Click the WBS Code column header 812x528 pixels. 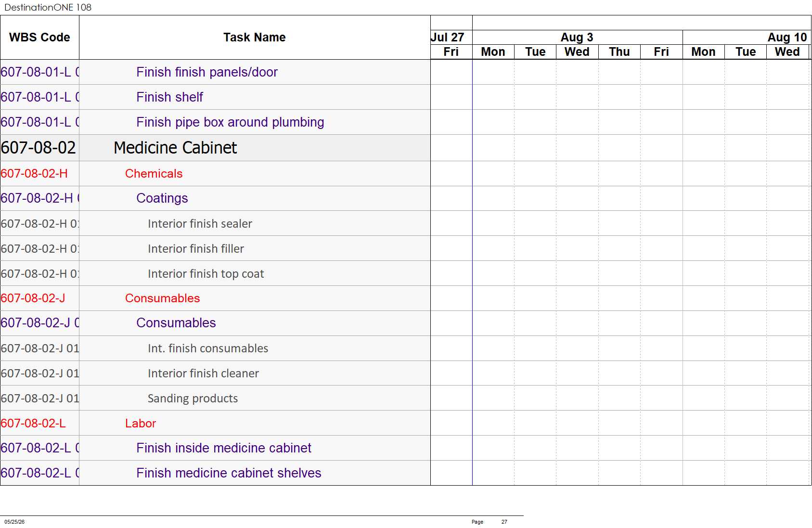click(x=39, y=38)
